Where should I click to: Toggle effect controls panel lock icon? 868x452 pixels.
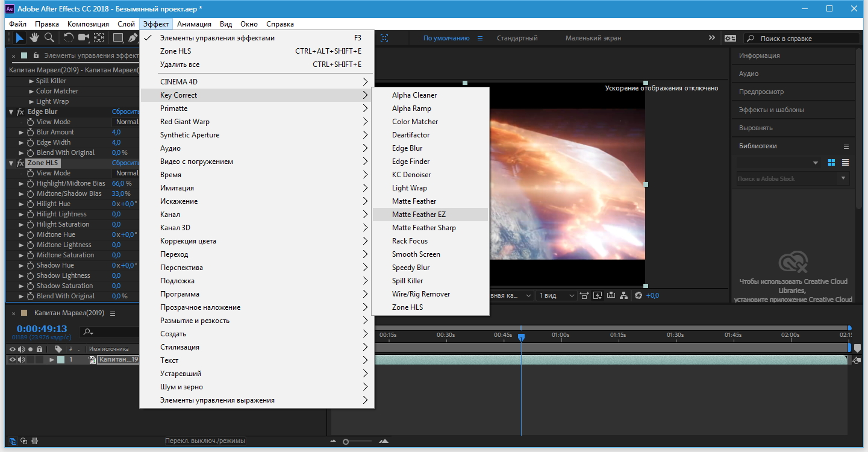[36, 55]
